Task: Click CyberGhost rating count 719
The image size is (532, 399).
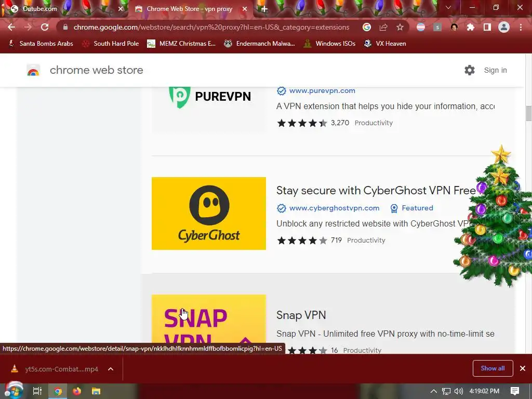Action: [336, 240]
